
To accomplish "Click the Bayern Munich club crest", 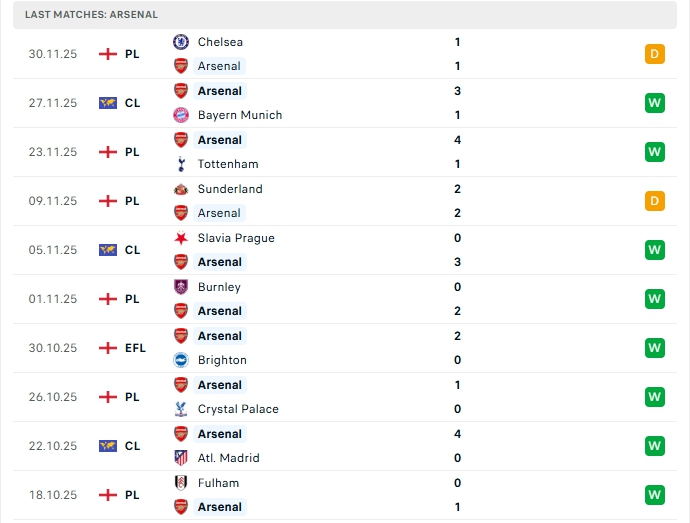I will 181,115.
